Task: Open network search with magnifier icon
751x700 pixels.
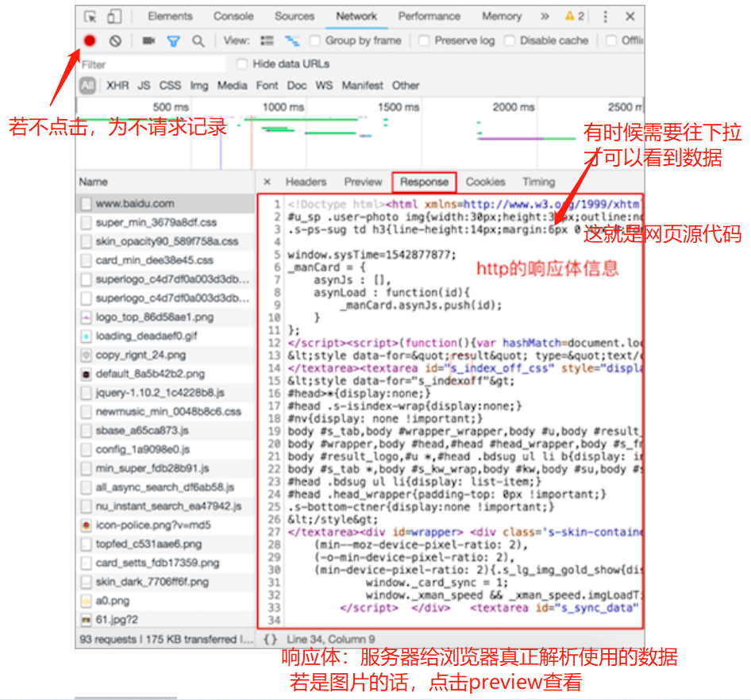Action: coord(198,41)
